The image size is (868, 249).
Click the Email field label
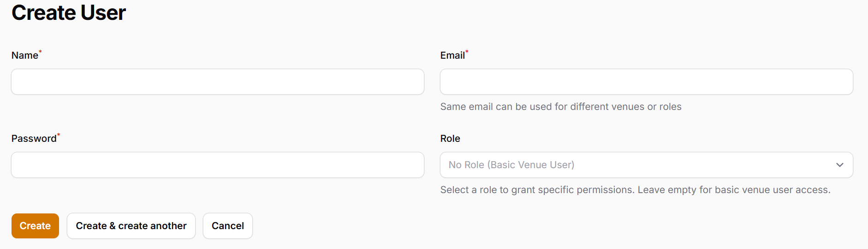coord(452,55)
